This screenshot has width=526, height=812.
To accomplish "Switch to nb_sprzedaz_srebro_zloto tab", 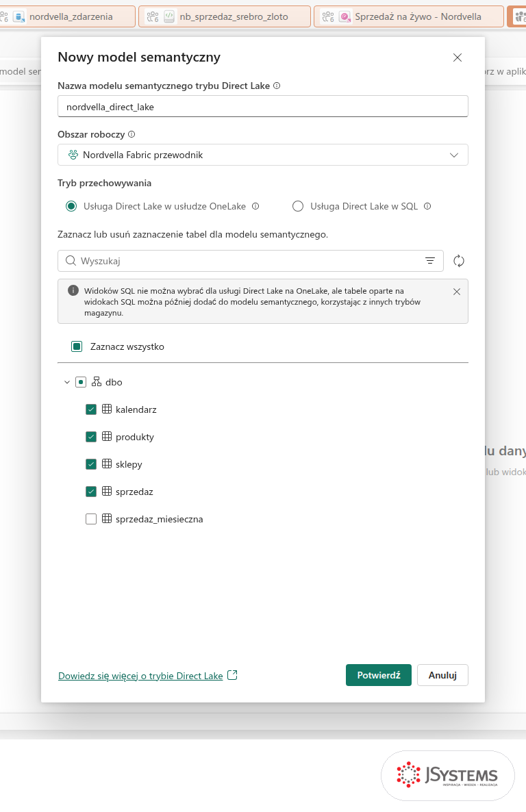I will point(225,16).
